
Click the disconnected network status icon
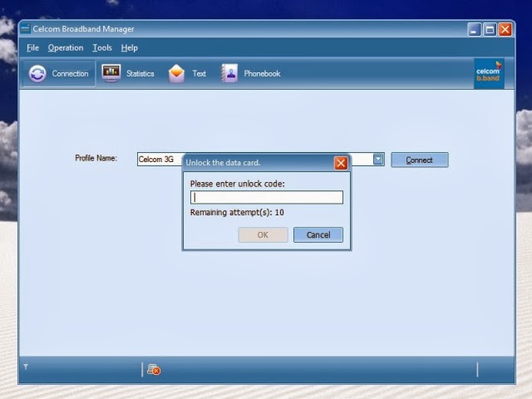click(x=154, y=369)
